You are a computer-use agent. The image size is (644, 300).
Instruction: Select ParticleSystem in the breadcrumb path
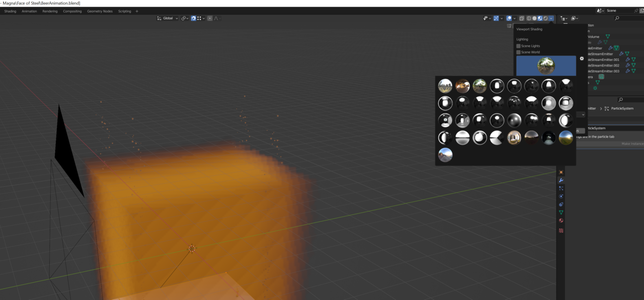622,108
